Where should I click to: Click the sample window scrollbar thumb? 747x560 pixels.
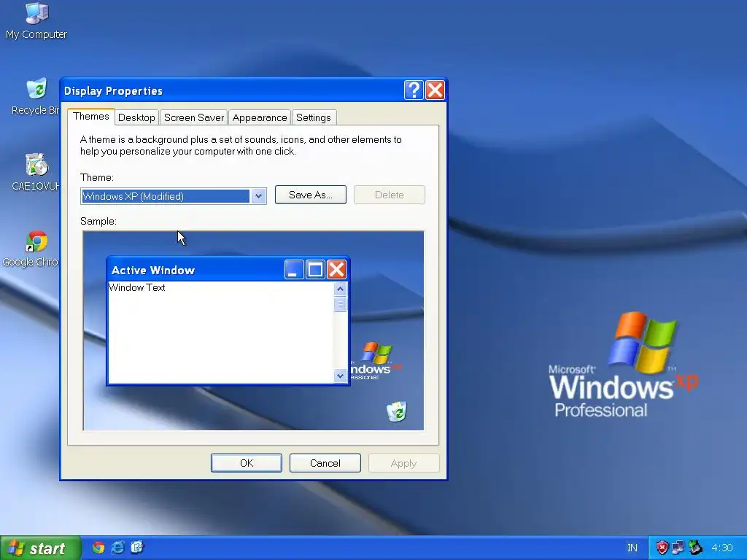click(x=340, y=304)
